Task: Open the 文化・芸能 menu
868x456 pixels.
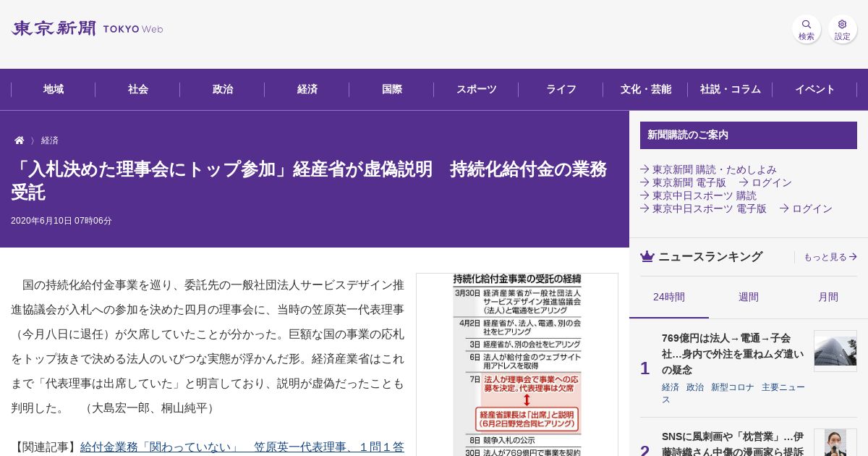Action: click(x=646, y=89)
